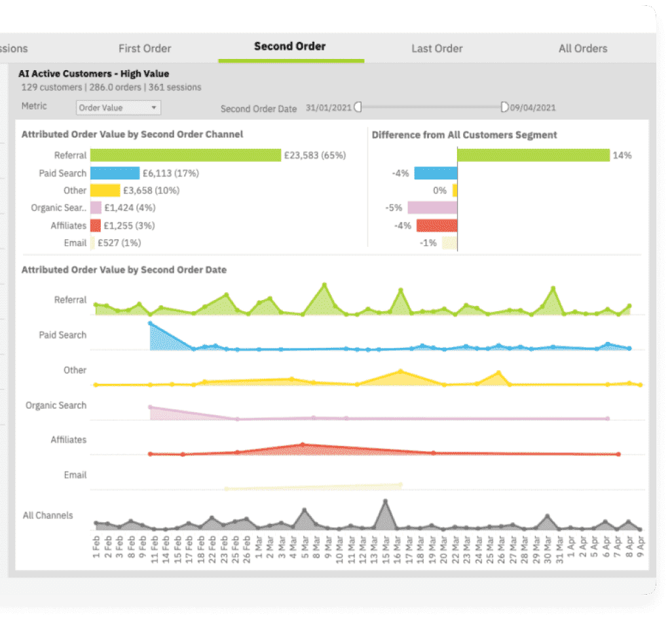The image size is (672, 621).
Task: Click the red Affiliates bar £1,255
Action: coord(96,225)
